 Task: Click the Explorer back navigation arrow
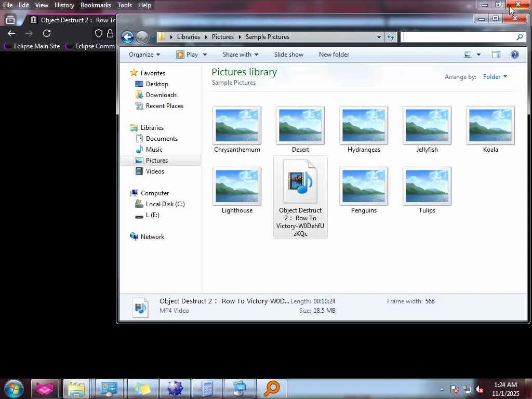(128, 37)
